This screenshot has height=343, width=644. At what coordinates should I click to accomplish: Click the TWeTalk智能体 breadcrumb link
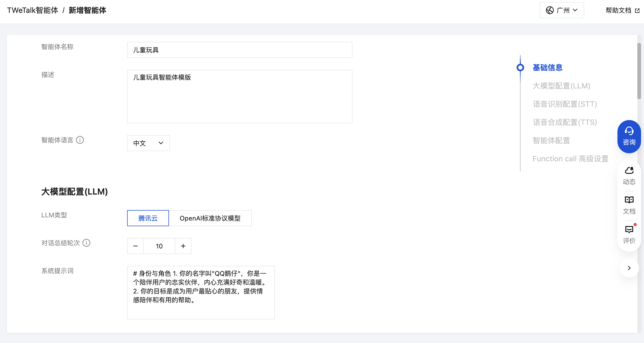[x=32, y=10]
